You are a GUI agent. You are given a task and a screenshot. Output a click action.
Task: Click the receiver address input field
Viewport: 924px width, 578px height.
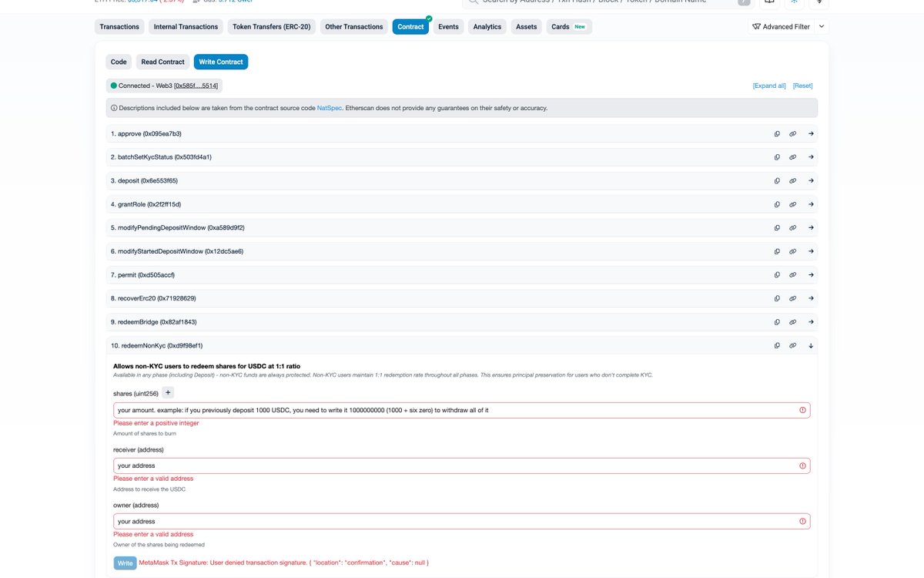pyautogui.click(x=462, y=465)
